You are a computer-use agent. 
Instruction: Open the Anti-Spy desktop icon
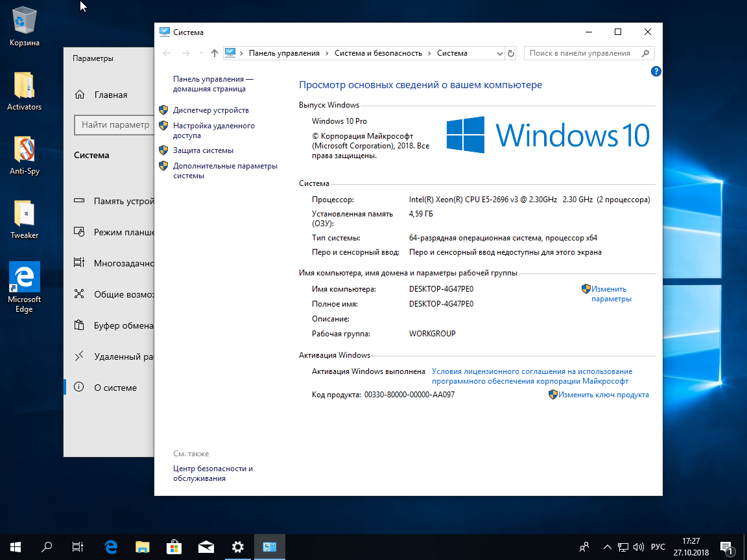(25, 156)
